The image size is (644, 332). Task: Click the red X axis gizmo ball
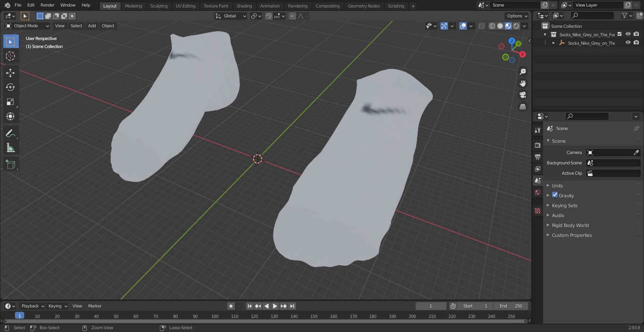522,54
